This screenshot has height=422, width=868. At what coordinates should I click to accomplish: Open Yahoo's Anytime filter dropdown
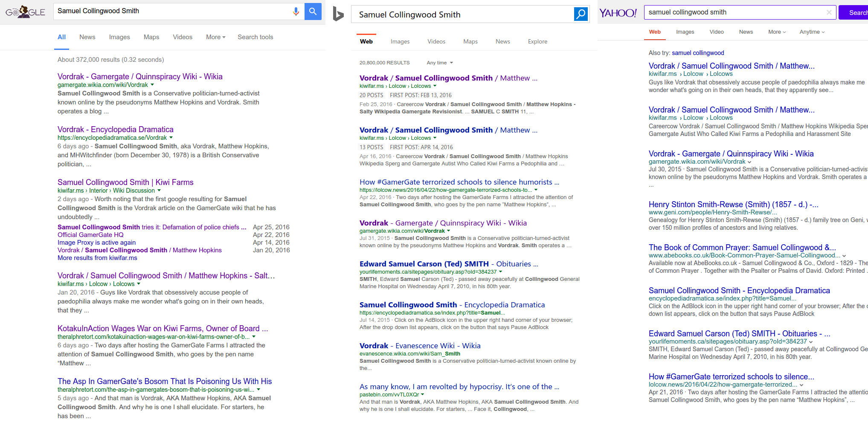(812, 32)
